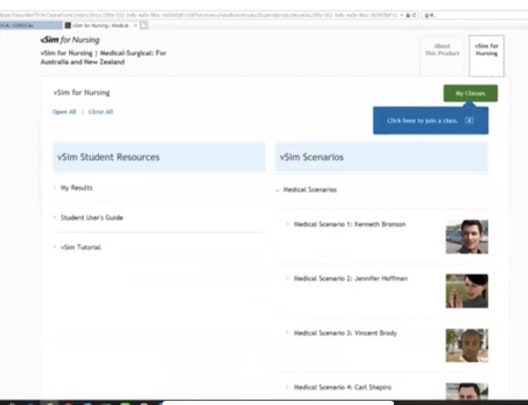Screen dimensions: 528x405
Task: Switch to the About This Product tab
Action: pos(442,50)
